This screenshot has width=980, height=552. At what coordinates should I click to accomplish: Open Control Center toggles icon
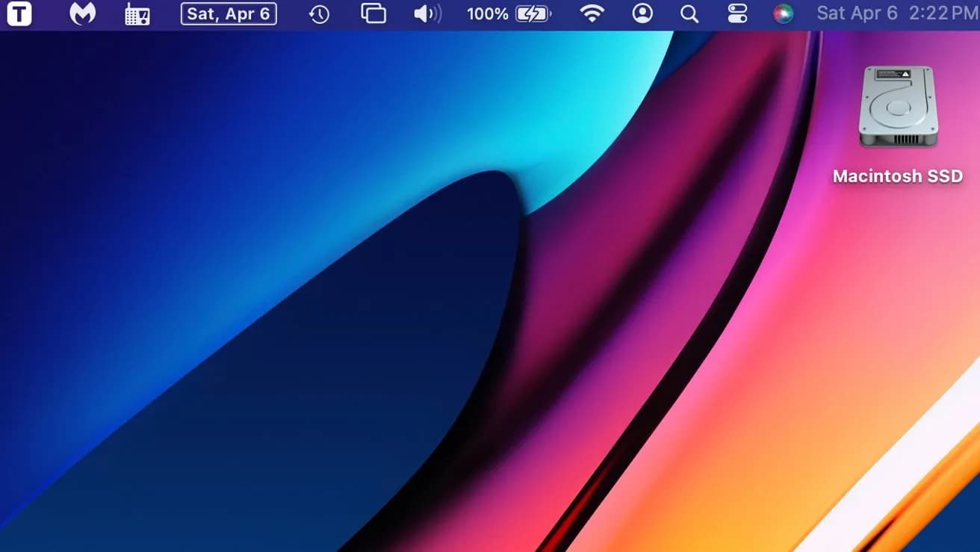point(736,14)
